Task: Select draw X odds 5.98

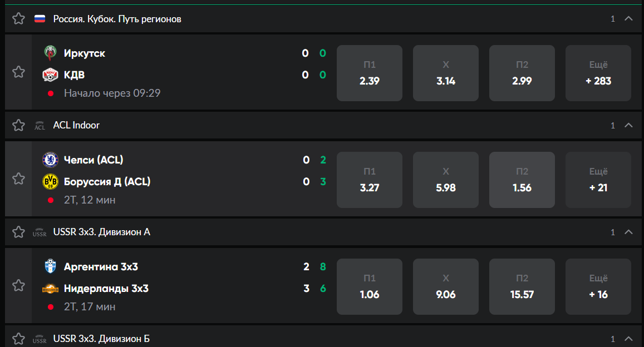Action: [x=446, y=180]
